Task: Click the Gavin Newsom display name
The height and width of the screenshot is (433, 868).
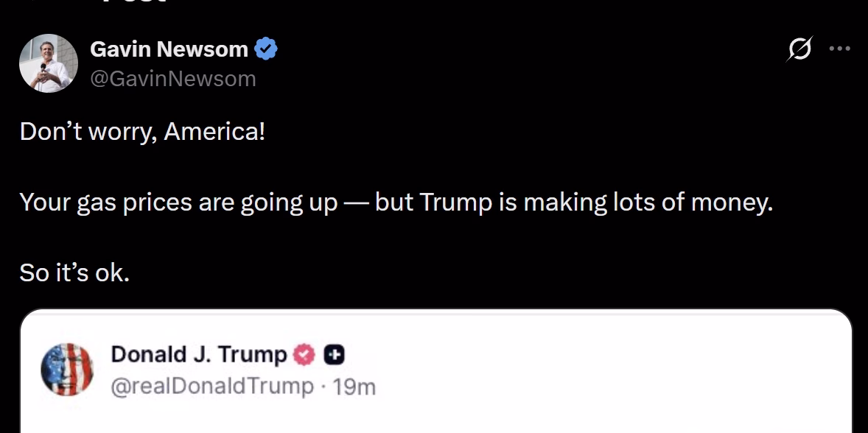Action: [169, 49]
